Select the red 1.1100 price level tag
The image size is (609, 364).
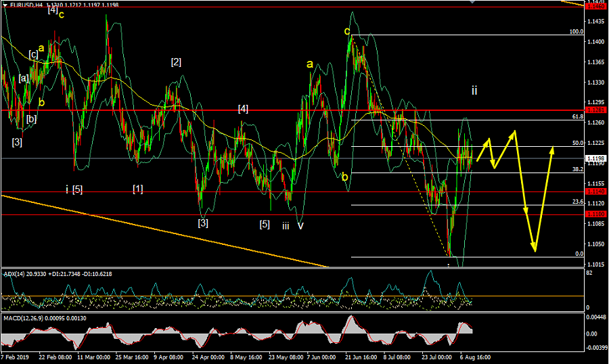click(x=595, y=214)
